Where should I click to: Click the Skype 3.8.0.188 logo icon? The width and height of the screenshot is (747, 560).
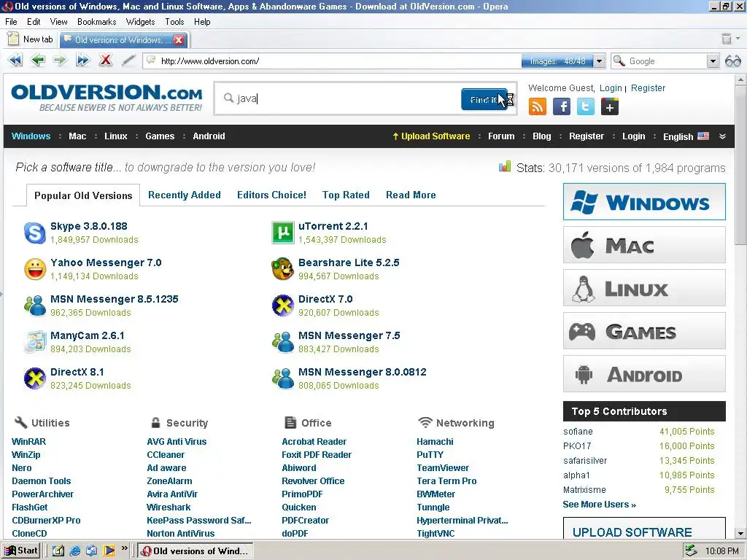point(35,233)
